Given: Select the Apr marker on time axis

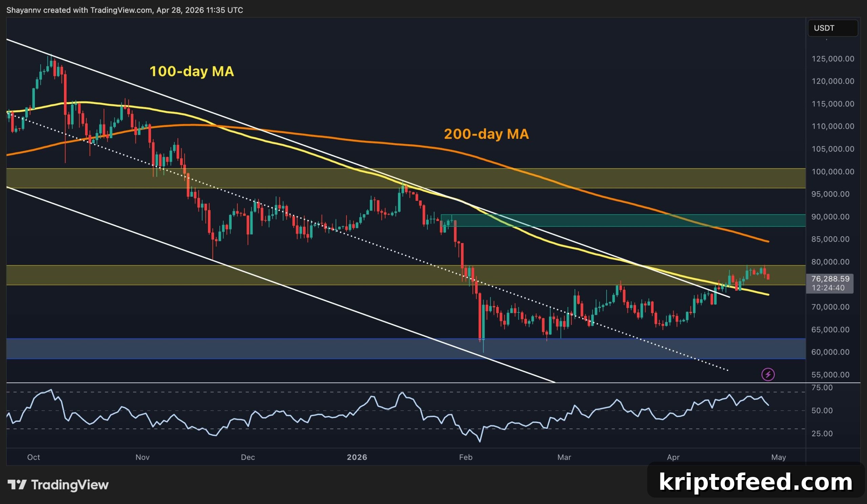Looking at the screenshot, I should point(673,457).
